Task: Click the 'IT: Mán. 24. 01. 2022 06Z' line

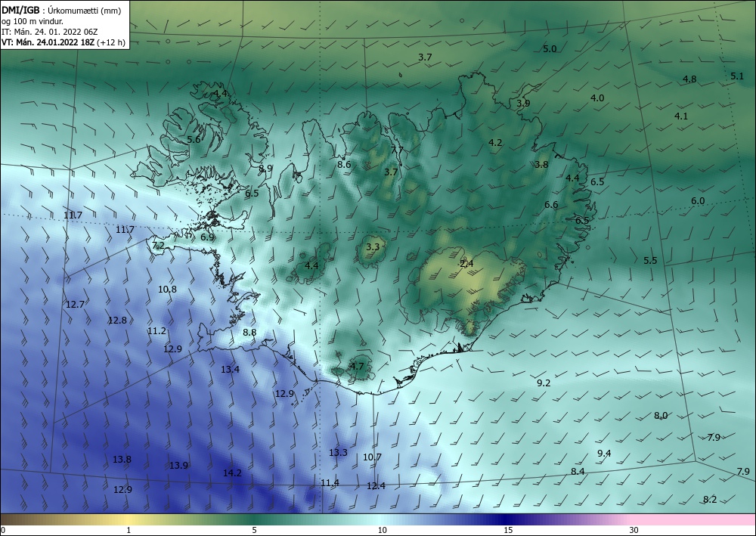Action: tap(50, 32)
